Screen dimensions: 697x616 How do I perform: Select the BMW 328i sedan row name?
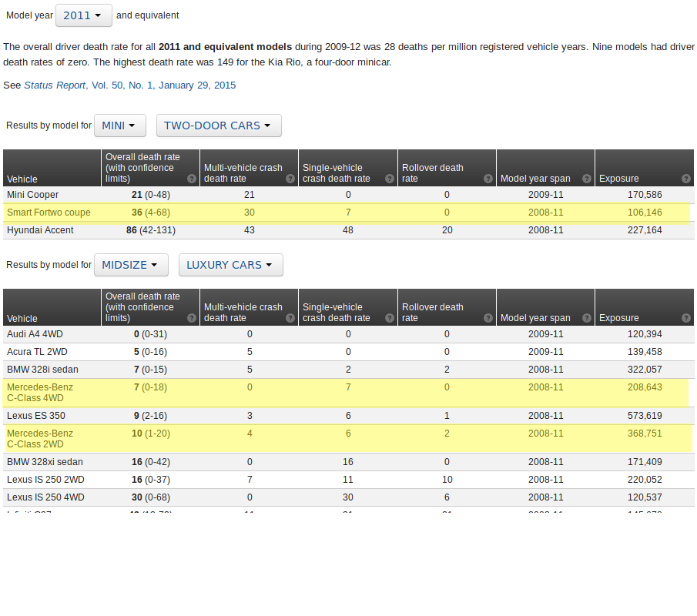[42, 370]
